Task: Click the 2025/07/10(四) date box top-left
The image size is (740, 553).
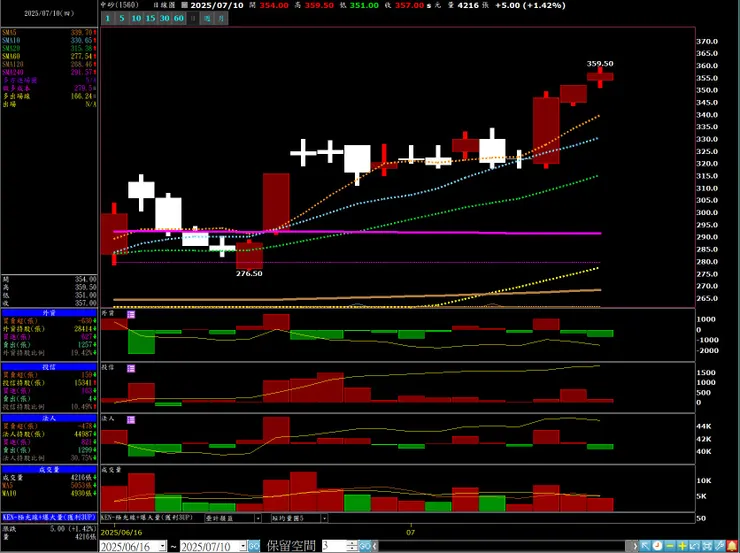Action: tap(49, 14)
